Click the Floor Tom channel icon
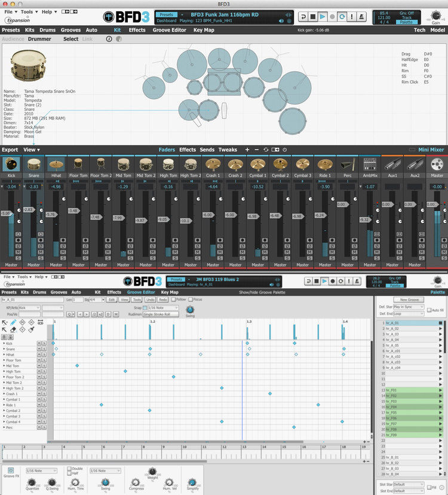The width and height of the screenshot is (448, 495). pyautogui.click(x=78, y=164)
